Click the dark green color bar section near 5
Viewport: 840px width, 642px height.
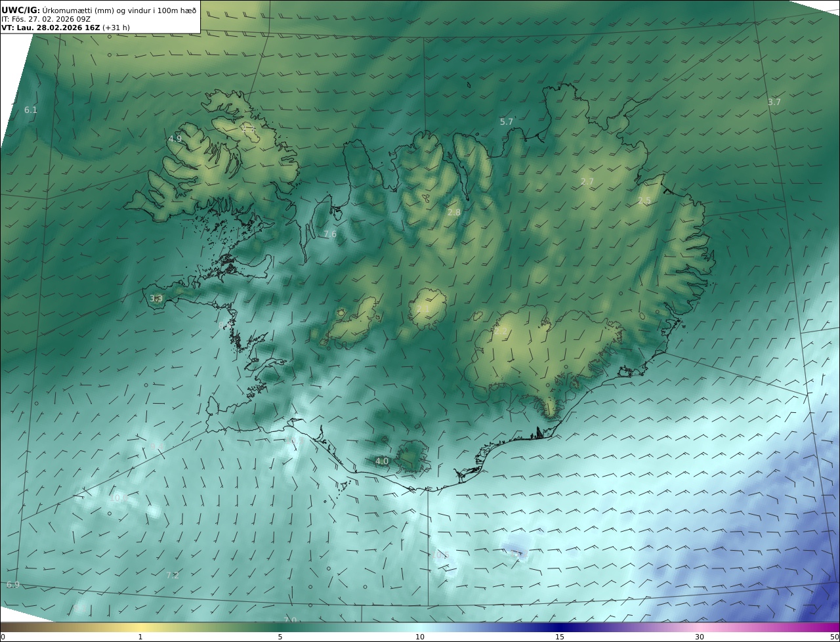(280, 628)
